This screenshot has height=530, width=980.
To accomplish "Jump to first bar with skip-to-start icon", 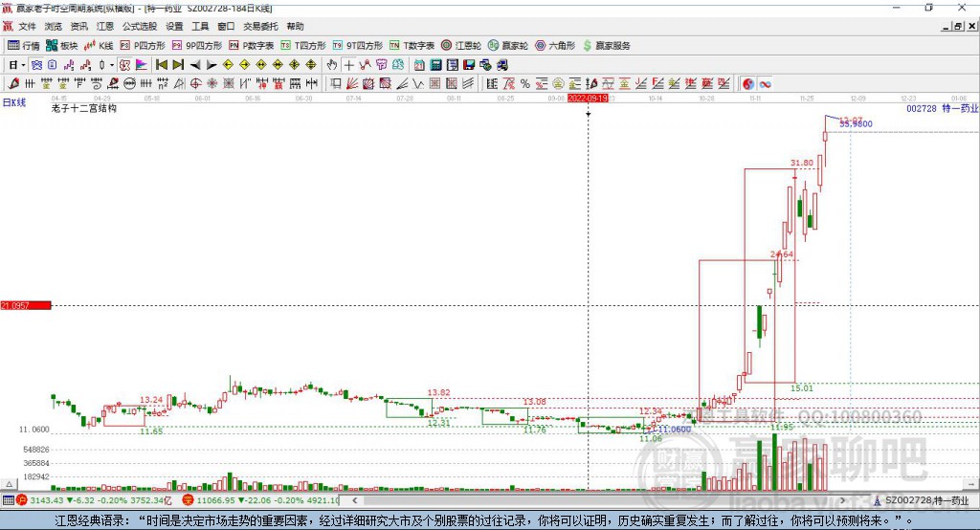I will (x=161, y=64).
